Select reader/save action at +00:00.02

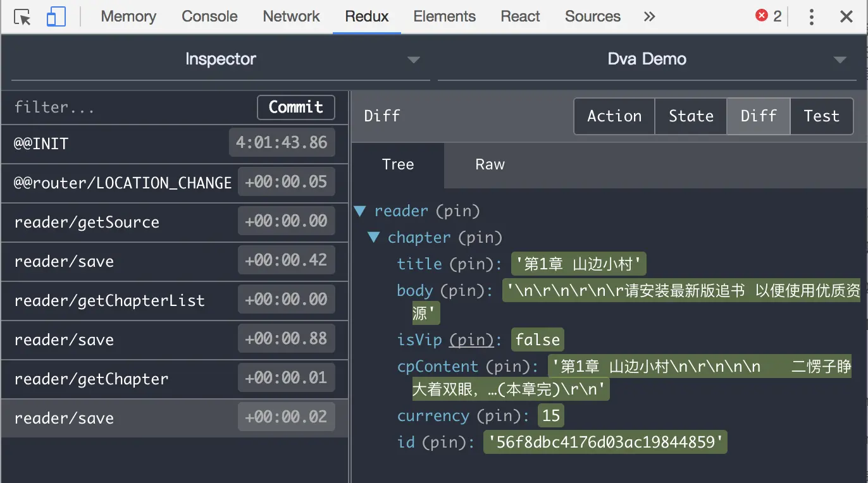175,419
